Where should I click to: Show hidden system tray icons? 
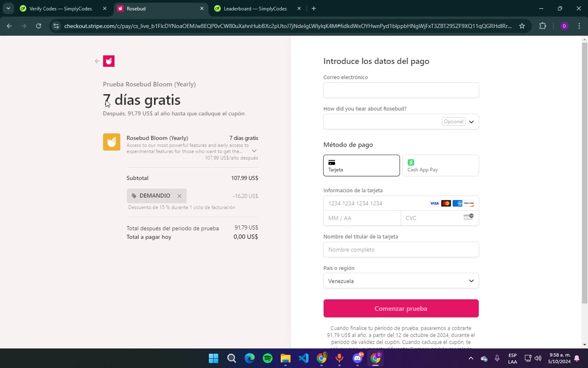471,358
